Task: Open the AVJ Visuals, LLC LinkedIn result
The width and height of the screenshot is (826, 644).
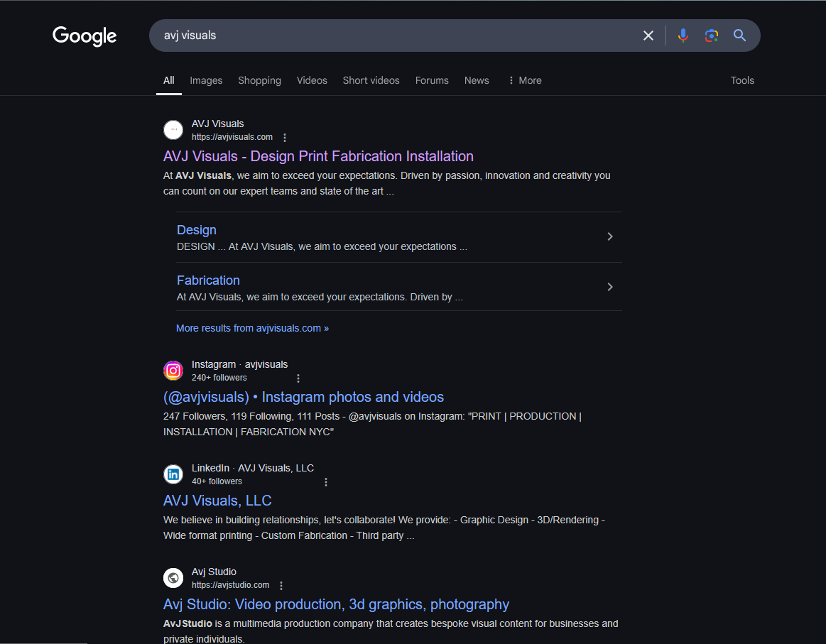Action: click(x=217, y=501)
